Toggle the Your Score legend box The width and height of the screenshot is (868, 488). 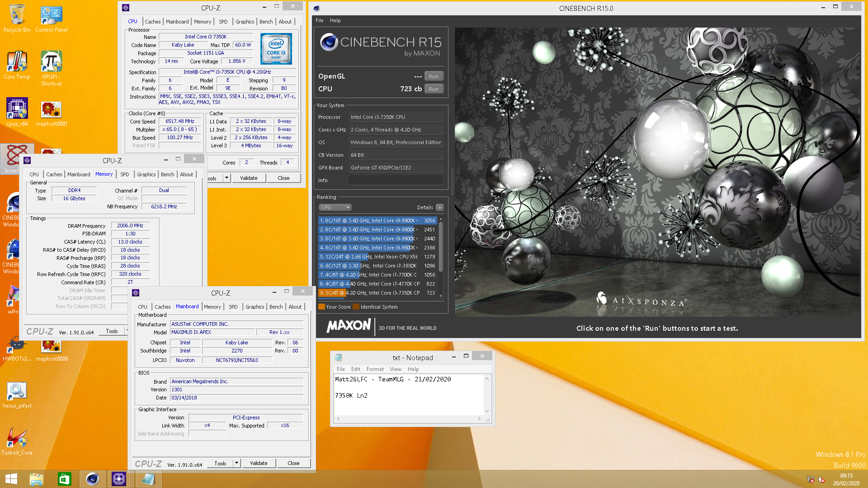(x=321, y=307)
